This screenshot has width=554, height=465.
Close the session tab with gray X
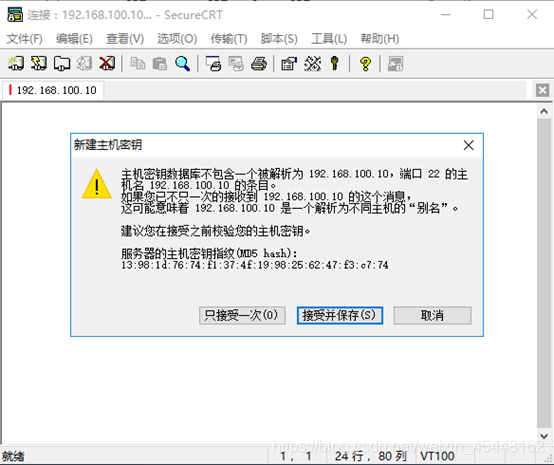click(542, 90)
